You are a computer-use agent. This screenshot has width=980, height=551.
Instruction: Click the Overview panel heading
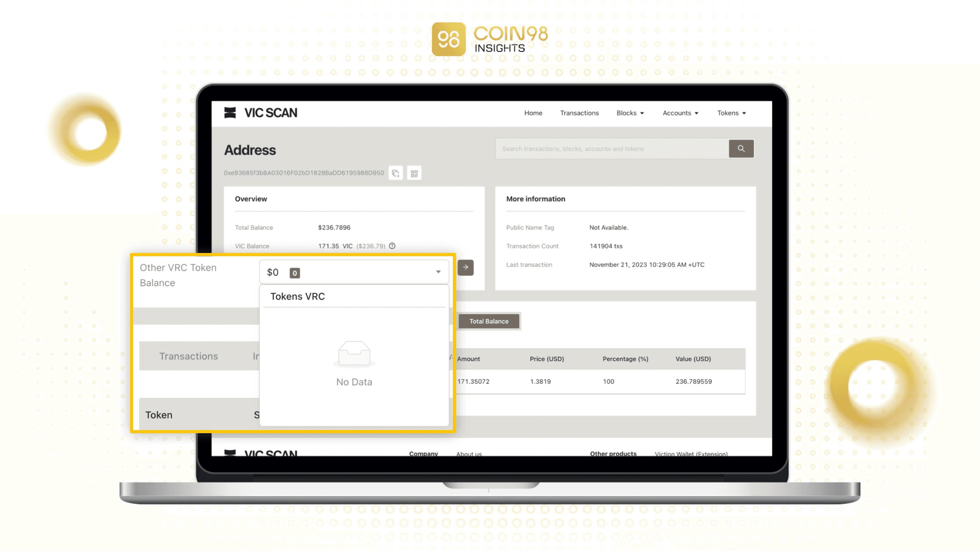coord(251,199)
